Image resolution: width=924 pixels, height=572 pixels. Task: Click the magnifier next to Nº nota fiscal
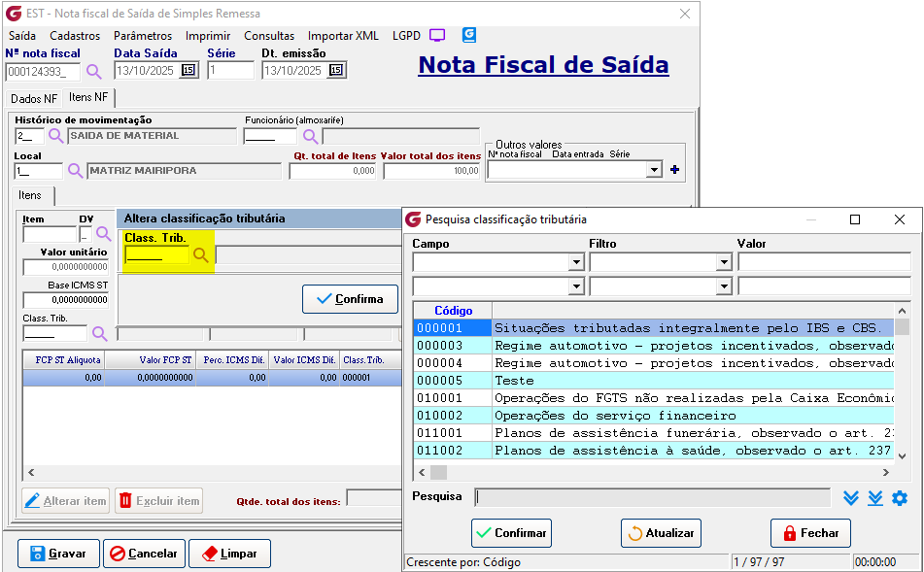pyautogui.click(x=93, y=72)
